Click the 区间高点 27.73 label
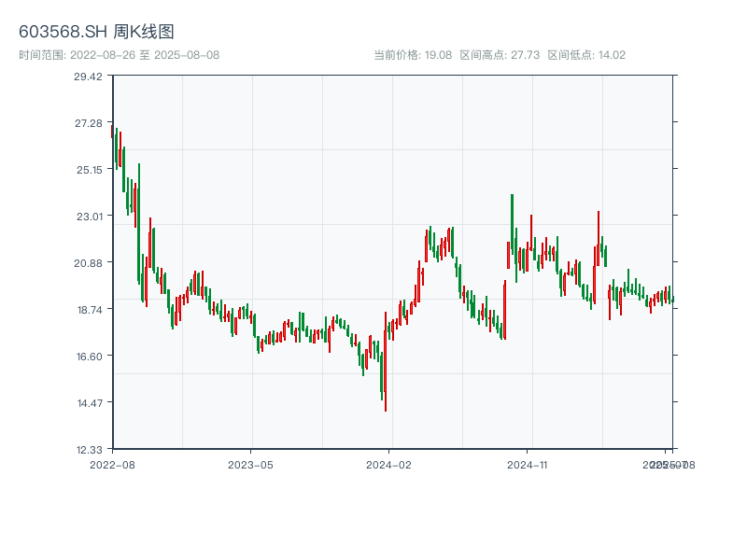Image resolution: width=747 pixels, height=560 pixels. [x=500, y=55]
